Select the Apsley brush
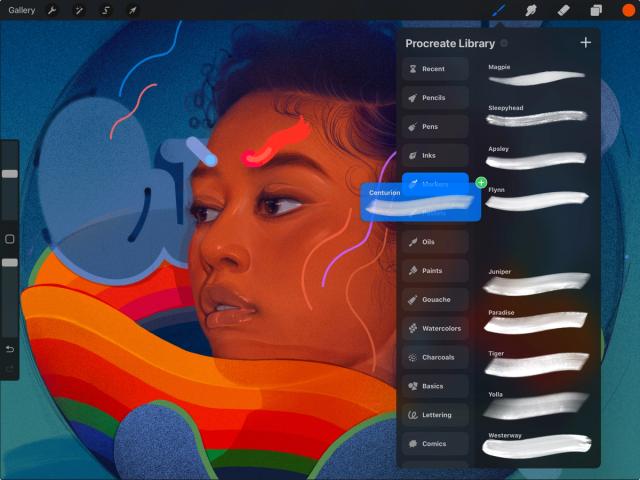Image resolution: width=640 pixels, height=480 pixels. coord(537,157)
